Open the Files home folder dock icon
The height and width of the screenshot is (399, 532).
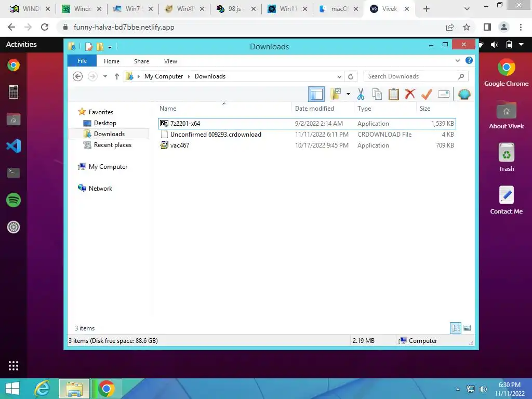point(14,119)
